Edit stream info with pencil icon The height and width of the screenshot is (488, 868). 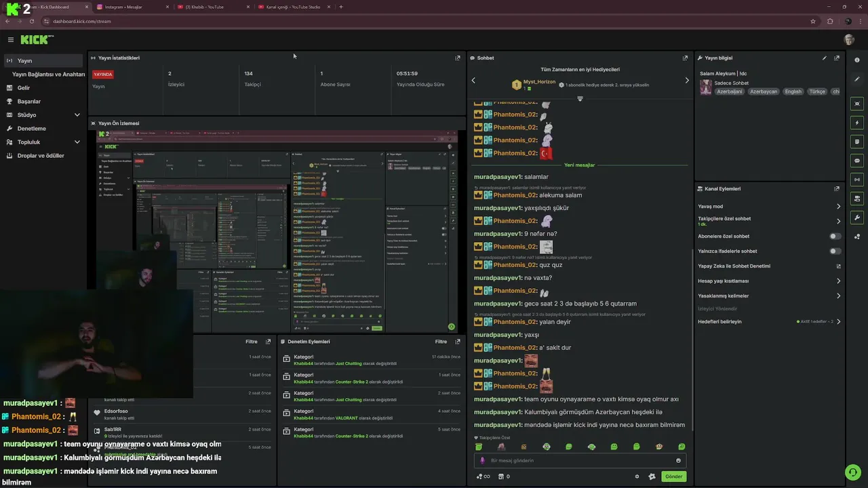click(825, 58)
